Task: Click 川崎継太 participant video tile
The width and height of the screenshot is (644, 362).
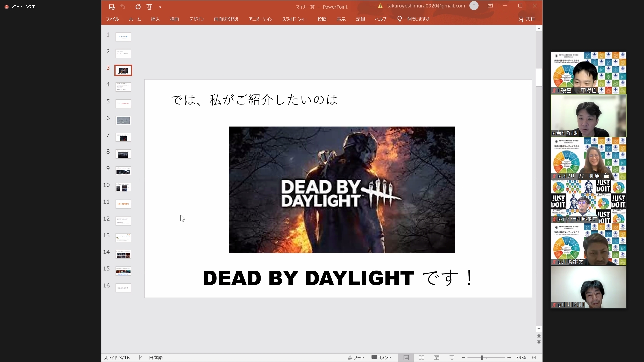Action: pos(589,244)
